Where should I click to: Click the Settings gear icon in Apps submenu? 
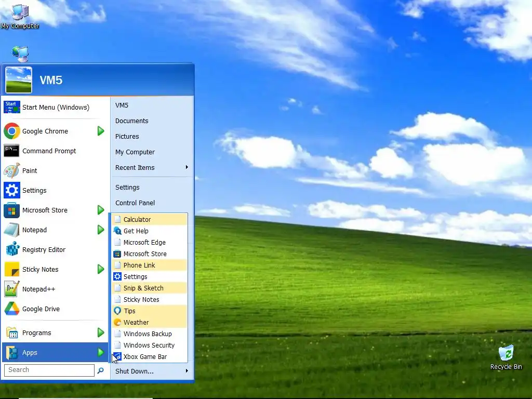(117, 276)
